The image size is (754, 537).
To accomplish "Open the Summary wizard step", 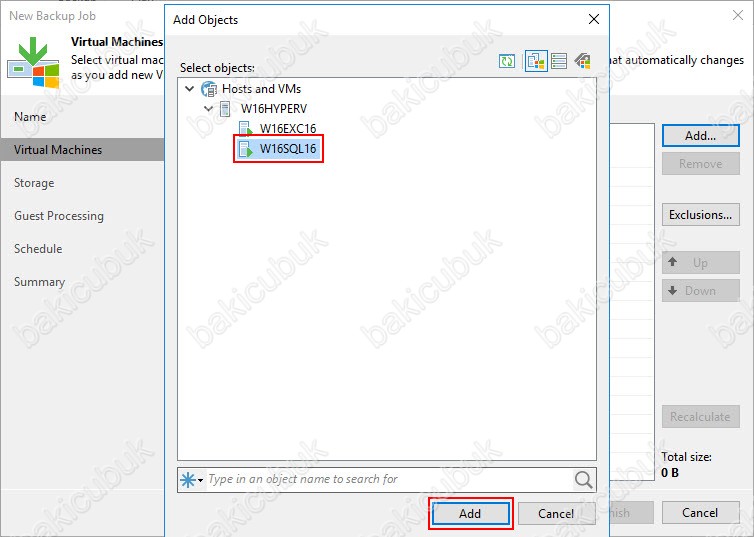I will (39, 282).
